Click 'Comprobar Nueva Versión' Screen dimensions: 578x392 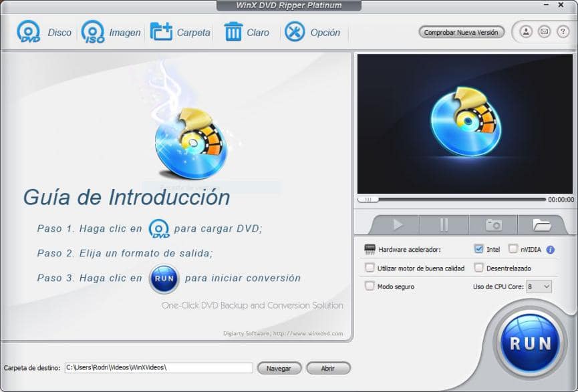point(462,31)
